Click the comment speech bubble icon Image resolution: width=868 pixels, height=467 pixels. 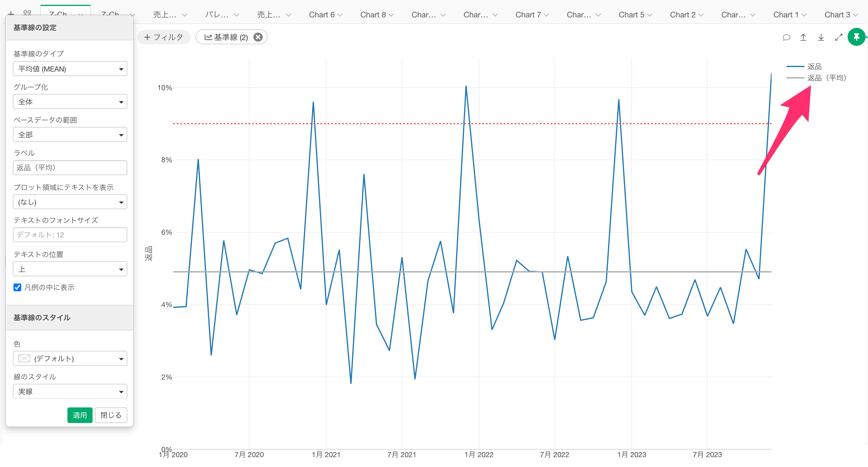tap(786, 37)
